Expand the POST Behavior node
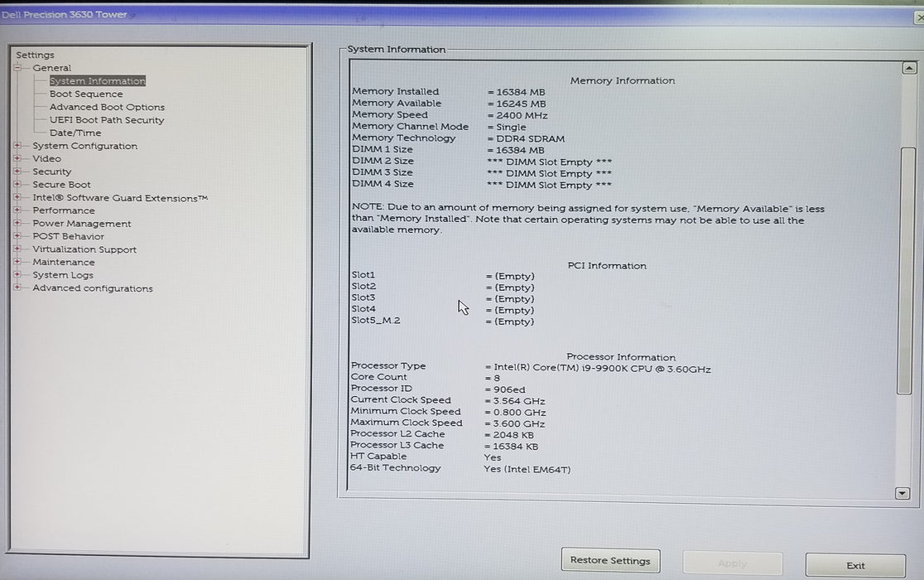924x580 pixels. pos(17,236)
